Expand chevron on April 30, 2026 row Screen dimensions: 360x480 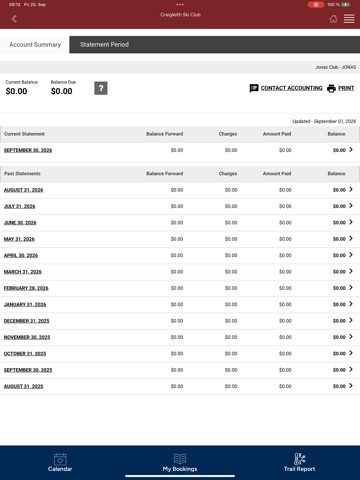351,255
